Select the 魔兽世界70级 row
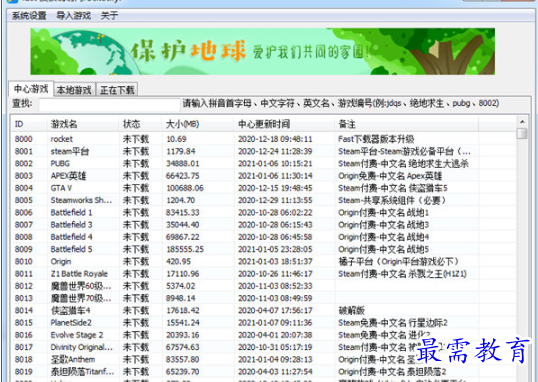 pos(264,298)
